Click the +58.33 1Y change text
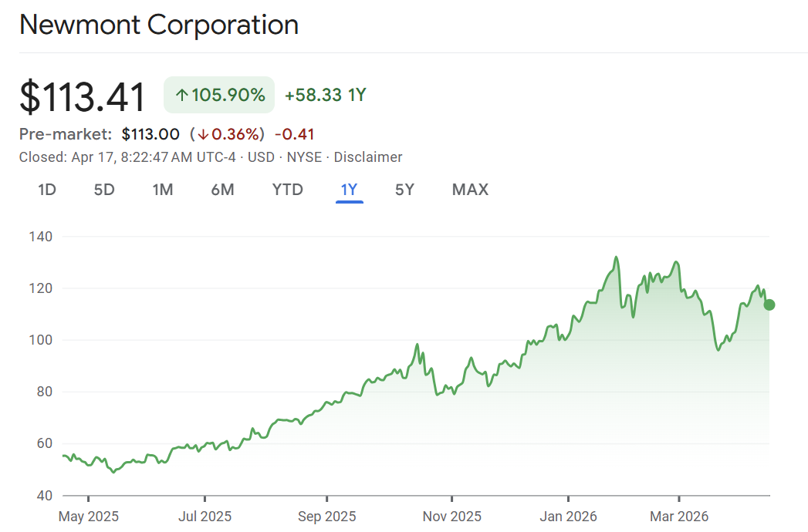 [x=325, y=96]
